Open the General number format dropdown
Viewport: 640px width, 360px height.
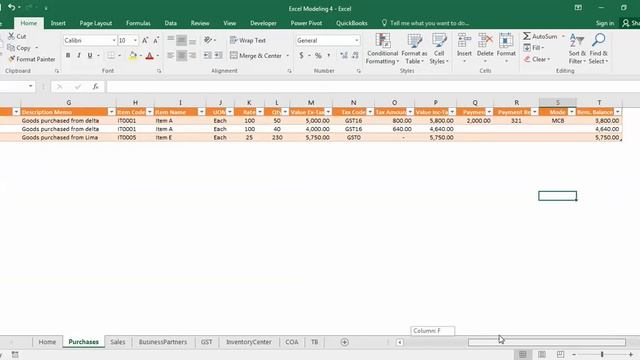coord(356,40)
